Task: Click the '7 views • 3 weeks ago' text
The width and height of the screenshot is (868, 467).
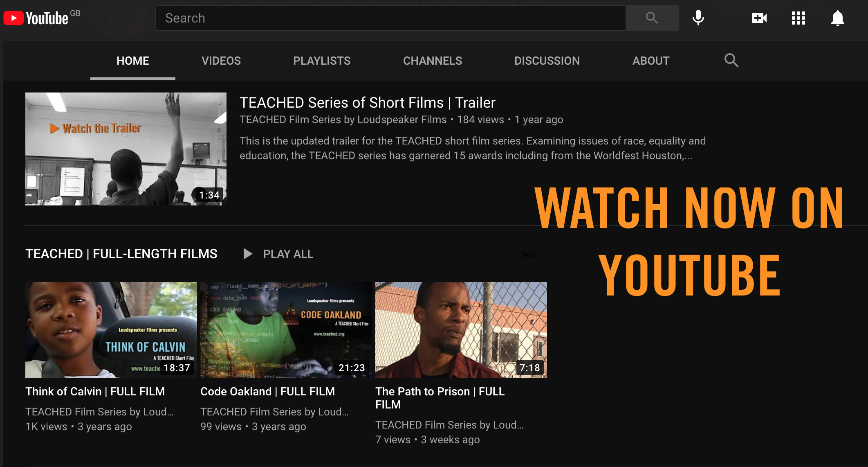Action: click(428, 440)
